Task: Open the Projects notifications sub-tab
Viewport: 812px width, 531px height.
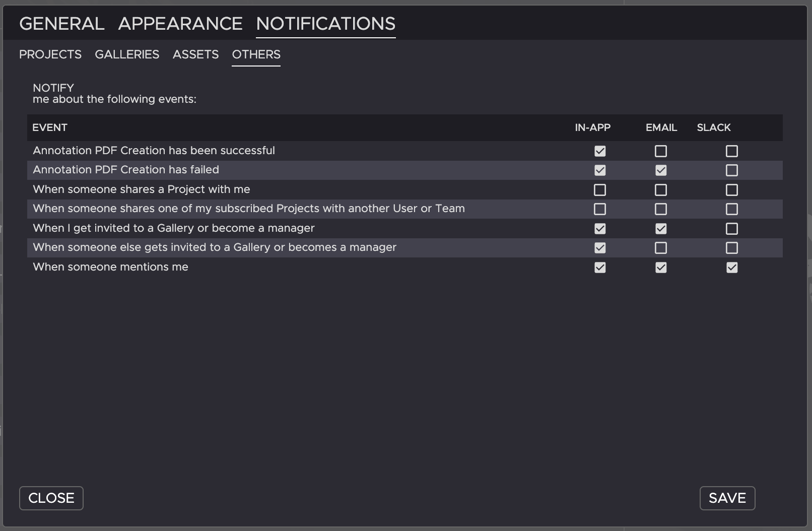Action: tap(50, 54)
